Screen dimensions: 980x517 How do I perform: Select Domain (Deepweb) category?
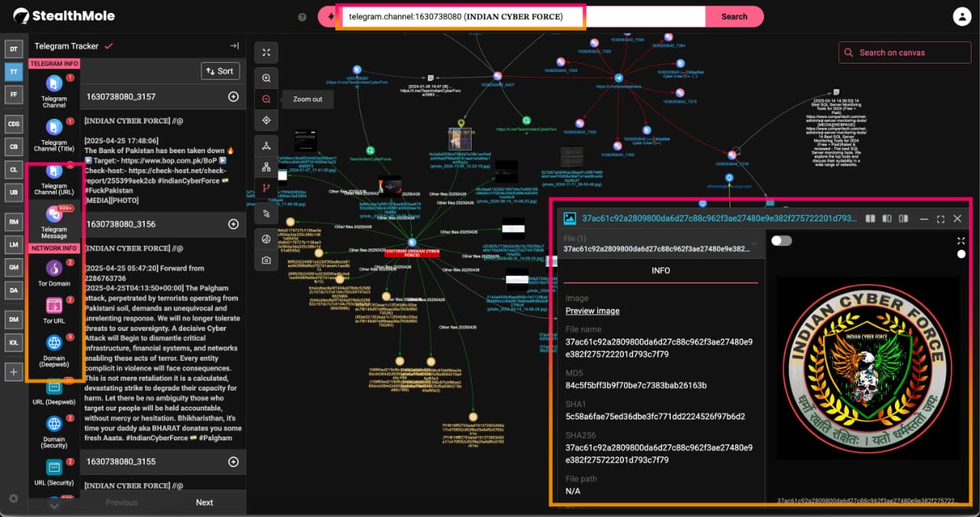tap(54, 350)
